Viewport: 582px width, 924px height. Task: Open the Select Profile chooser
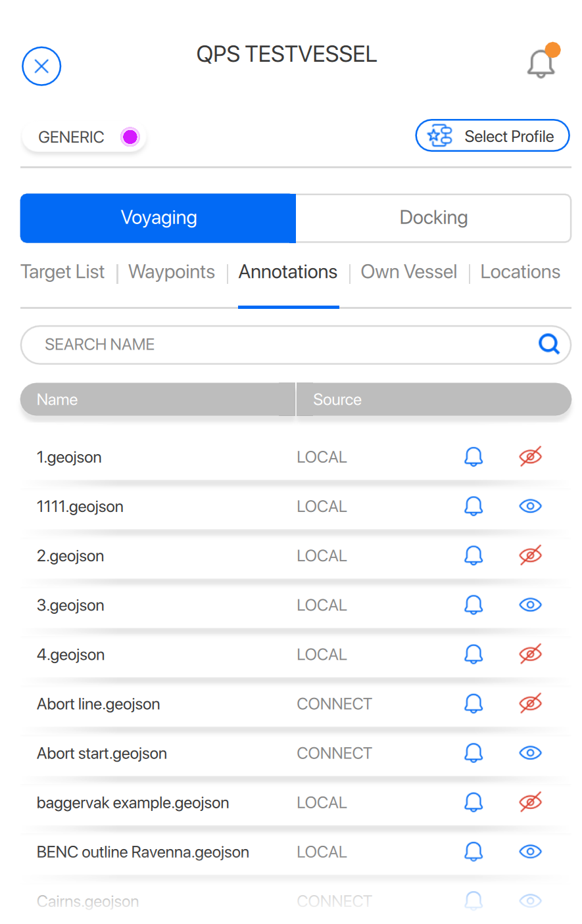(x=492, y=136)
